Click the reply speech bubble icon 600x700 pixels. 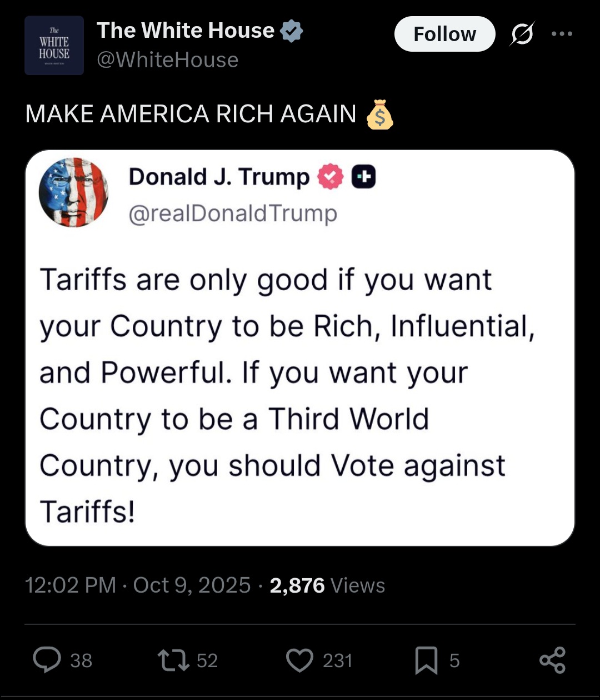47,660
